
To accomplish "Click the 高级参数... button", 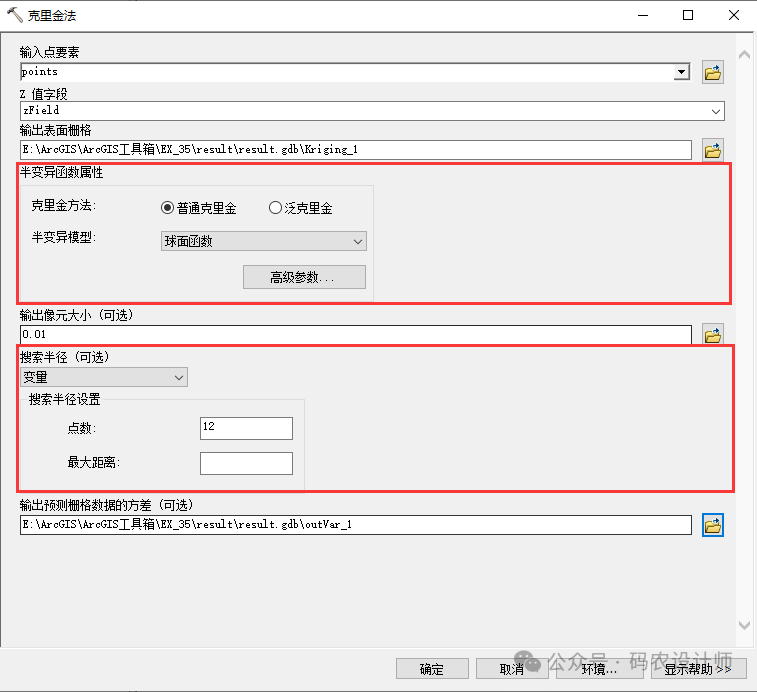I will (x=304, y=277).
